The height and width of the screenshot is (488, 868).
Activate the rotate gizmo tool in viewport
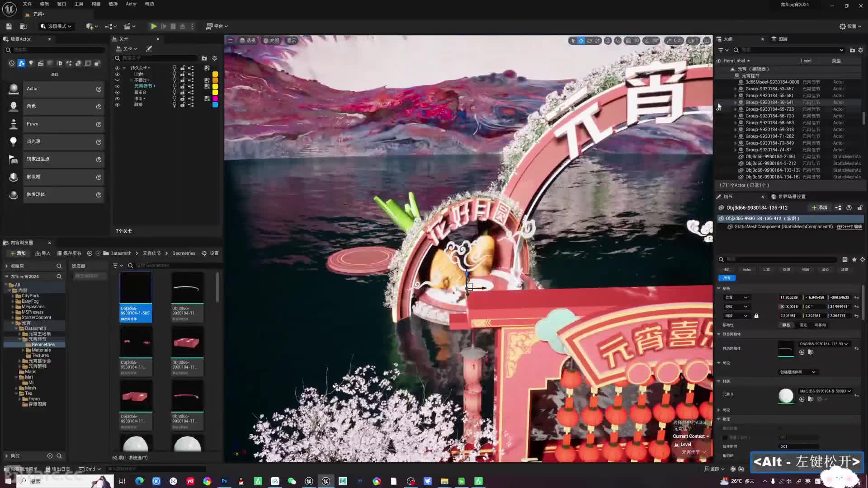(x=589, y=41)
